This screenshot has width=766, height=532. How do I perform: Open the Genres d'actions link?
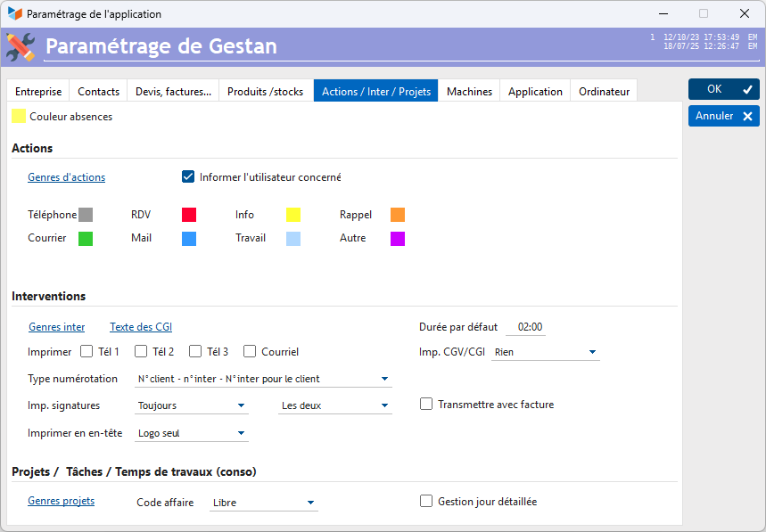(67, 177)
